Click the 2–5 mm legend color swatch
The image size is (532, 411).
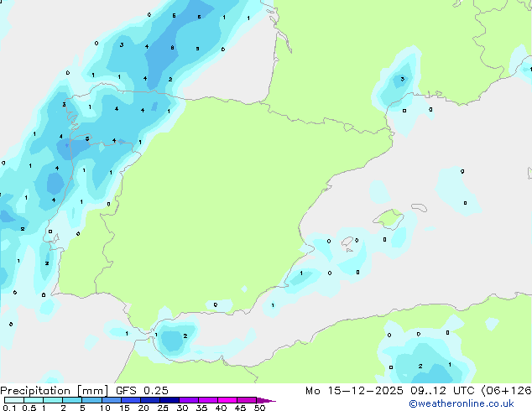tap(72, 400)
